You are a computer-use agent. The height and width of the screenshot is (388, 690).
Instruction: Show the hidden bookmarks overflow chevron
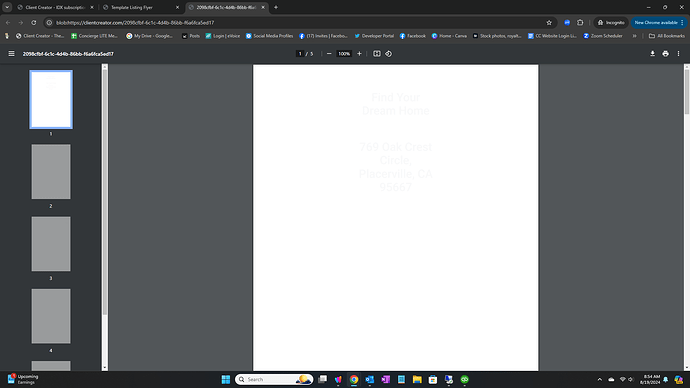(634, 36)
